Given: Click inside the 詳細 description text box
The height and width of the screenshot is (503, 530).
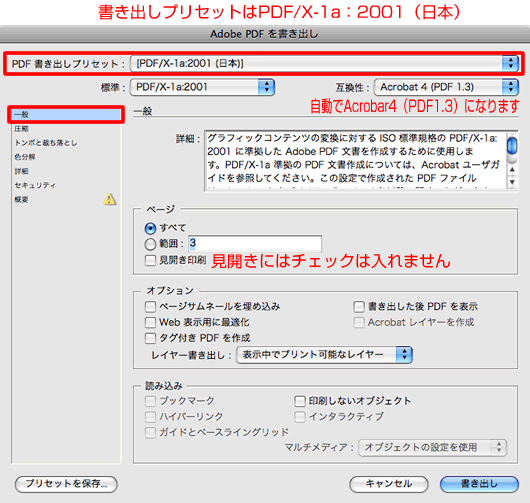Looking at the screenshot, I should coord(356,161).
